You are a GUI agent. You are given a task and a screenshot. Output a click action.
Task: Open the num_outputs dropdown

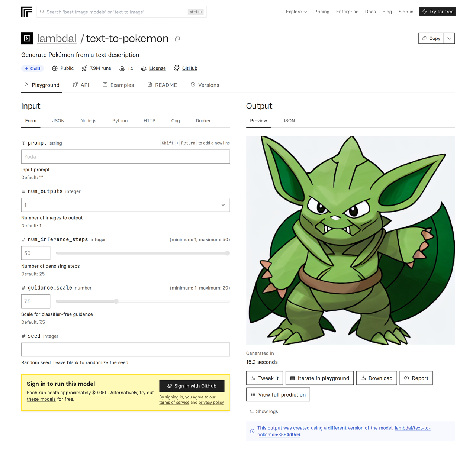coord(125,205)
